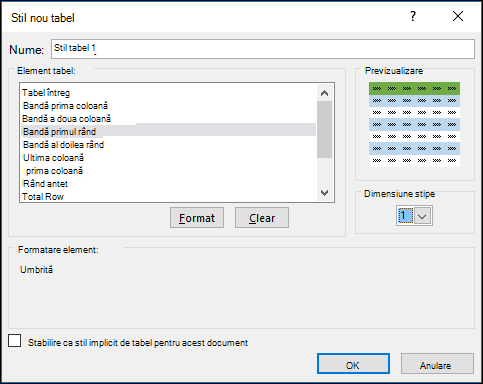Click the Format button

[197, 218]
